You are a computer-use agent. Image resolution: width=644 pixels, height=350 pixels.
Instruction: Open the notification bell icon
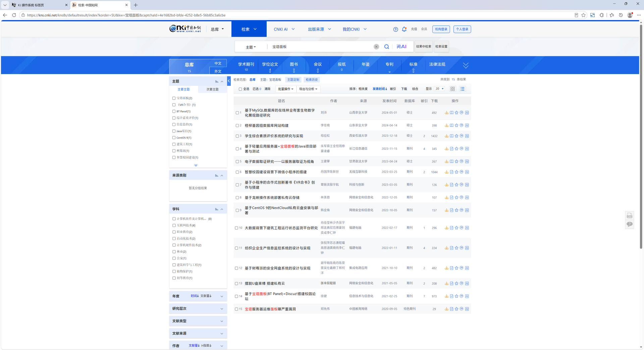click(404, 29)
